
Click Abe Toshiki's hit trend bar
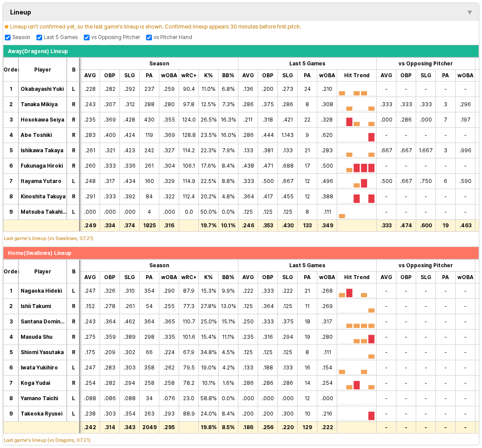[x=371, y=137]
